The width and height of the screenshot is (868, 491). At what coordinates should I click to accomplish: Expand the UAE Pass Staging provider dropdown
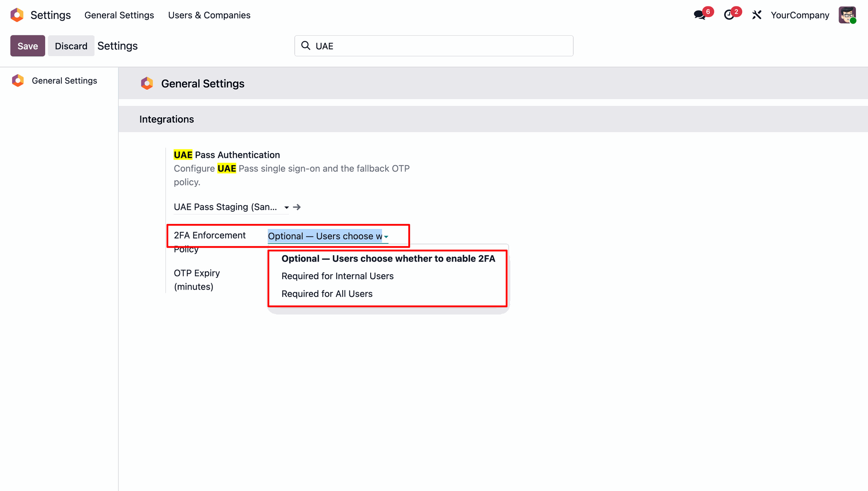[x=287, y=207]
